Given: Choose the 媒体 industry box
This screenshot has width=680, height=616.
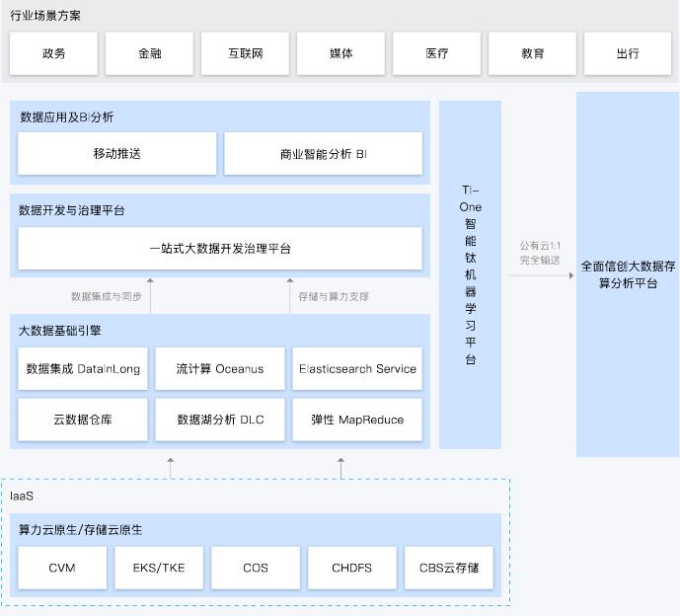Looking at the screenshot, I should [x=340, y=53].
